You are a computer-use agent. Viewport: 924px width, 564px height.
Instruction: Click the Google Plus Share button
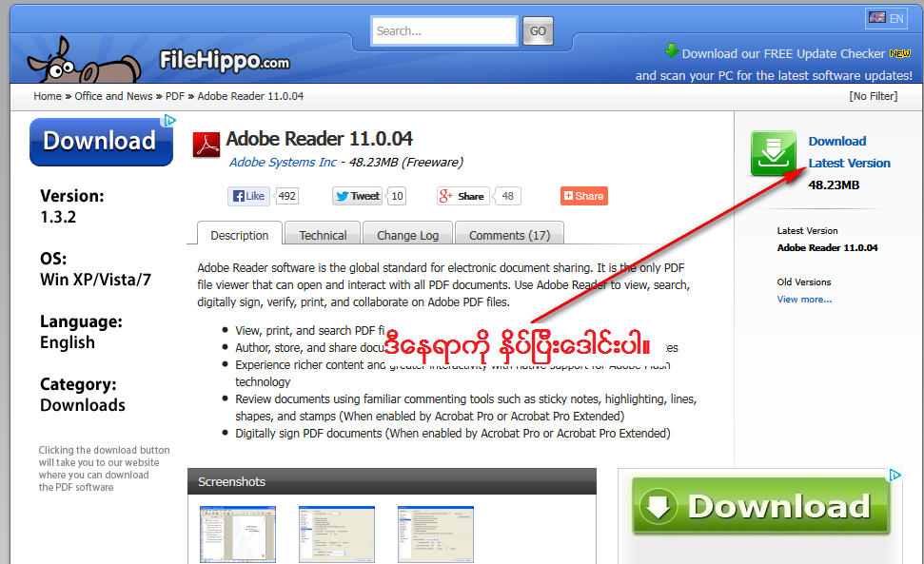point(462,196)
